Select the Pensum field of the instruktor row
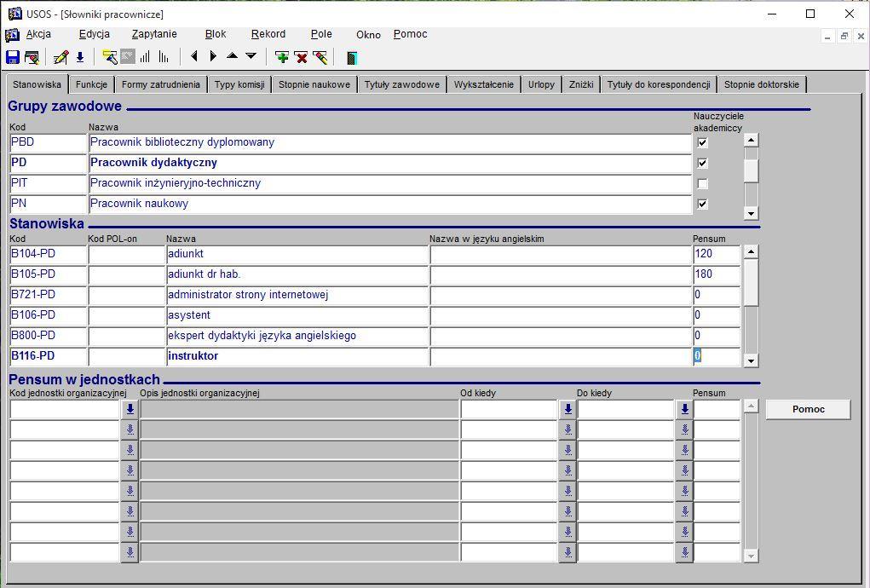The height and width of the screenshot is (588, 870). [x=717, y=356]
